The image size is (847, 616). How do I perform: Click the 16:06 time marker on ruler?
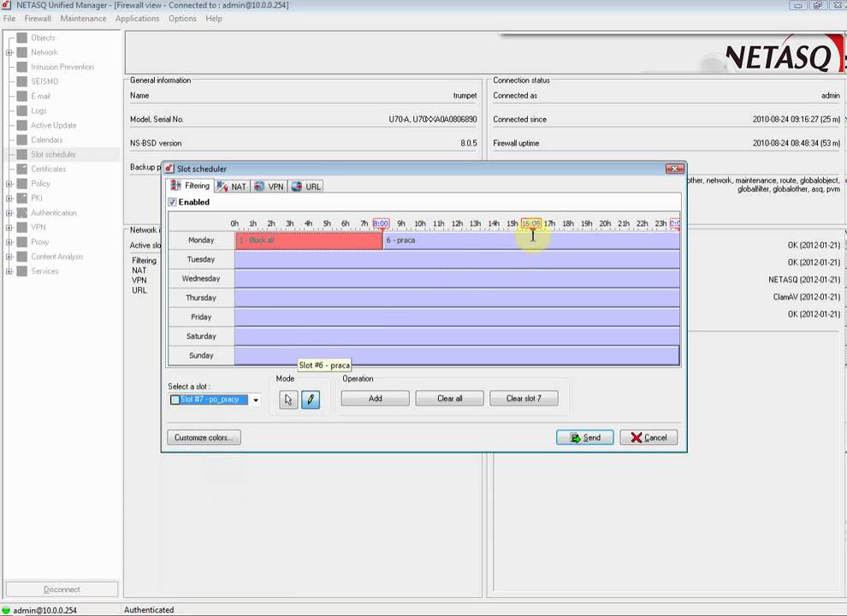[x=531, y=223]
